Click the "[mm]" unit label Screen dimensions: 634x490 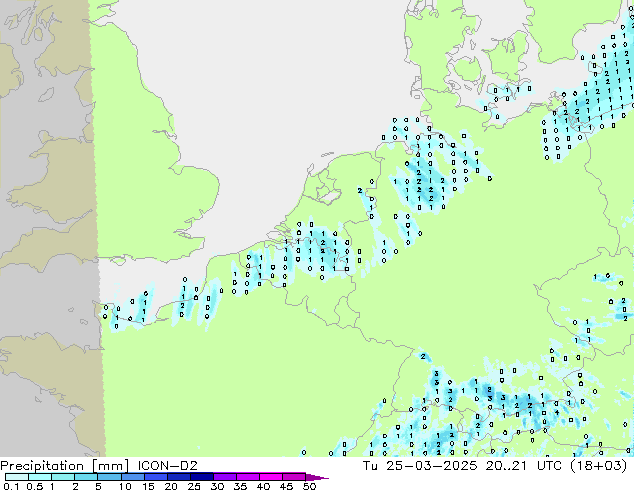coord(111,466)
